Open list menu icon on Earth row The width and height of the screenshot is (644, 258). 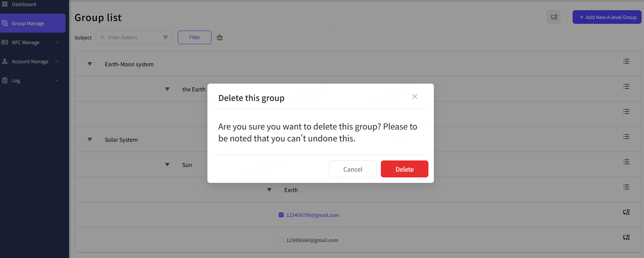[x=626, y=187]
